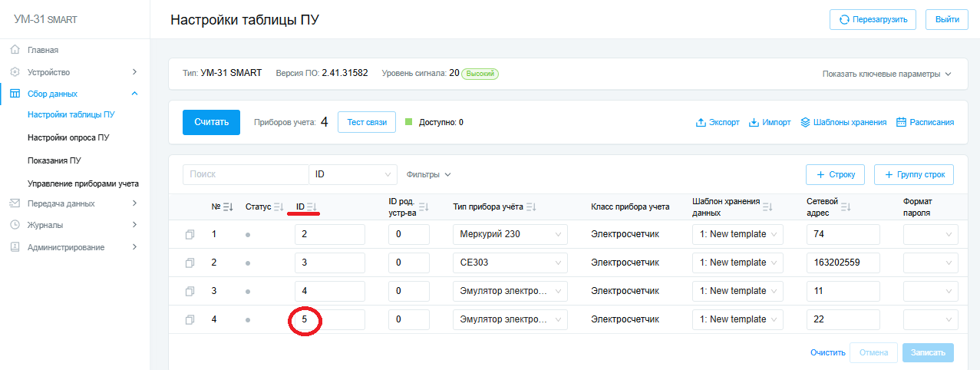
Task: Open Экспорт export option
Action: [718, 122]
